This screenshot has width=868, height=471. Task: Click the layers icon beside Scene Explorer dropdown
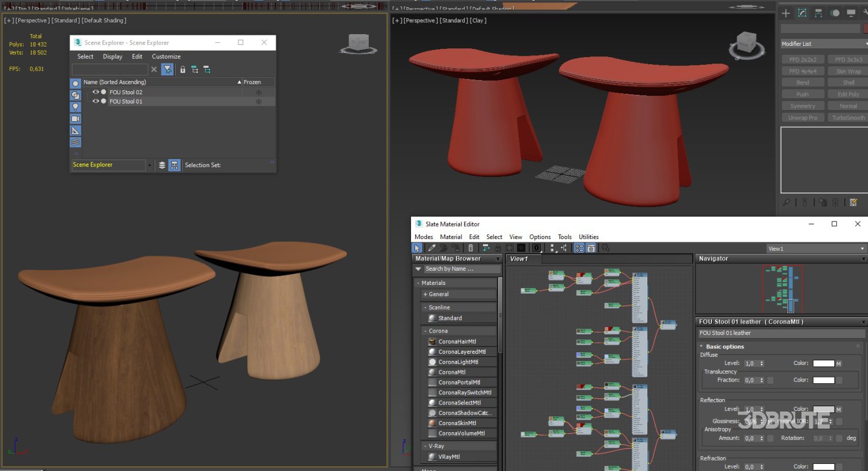pyautogui.click(x=161, y=165)
